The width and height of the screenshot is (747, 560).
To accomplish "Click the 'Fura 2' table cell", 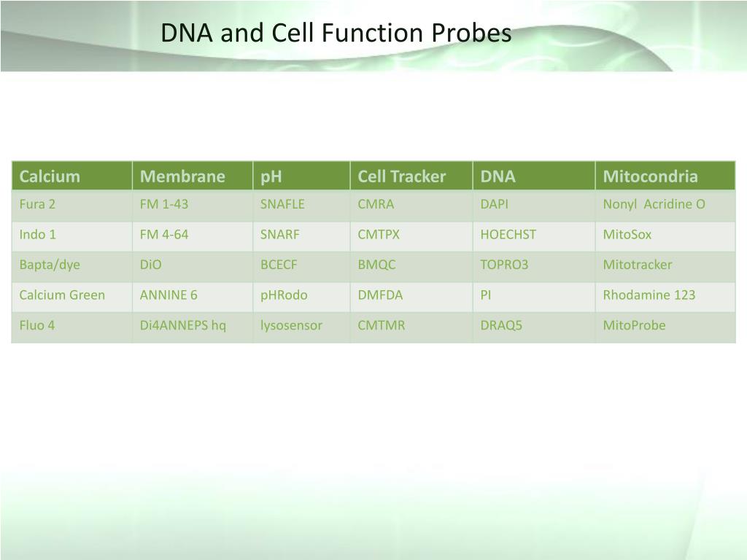I will (72, 206).
